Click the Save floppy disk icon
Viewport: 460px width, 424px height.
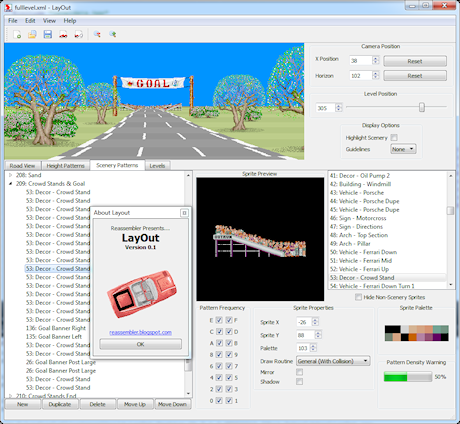tap(48, 34)
